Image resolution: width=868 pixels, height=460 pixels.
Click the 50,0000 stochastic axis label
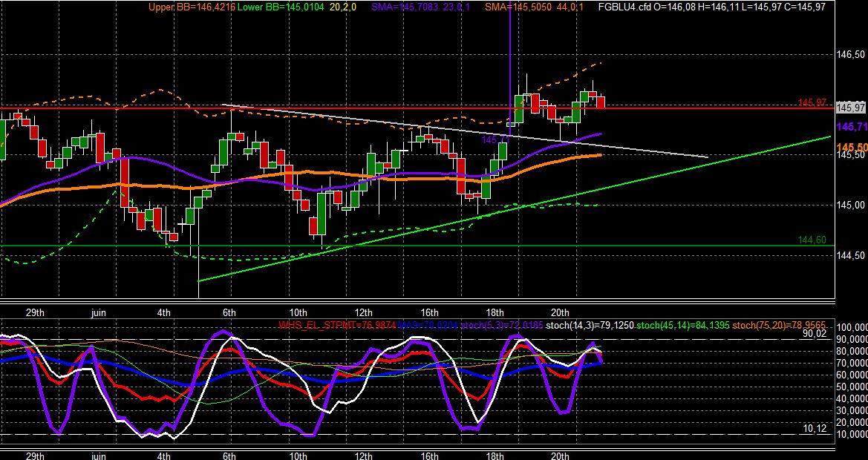[x=852, y=387]
